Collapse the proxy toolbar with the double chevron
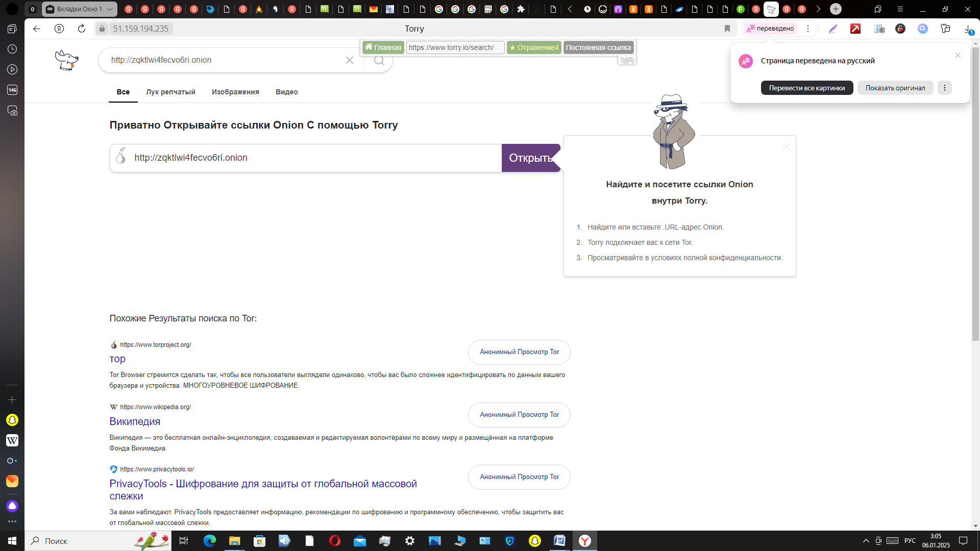 [x=627, y=60]
